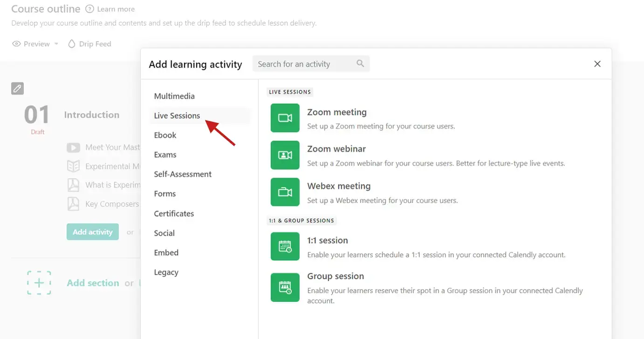The image size is (644, 339).
Task: Select the Embed category
Action: point(166,252)
